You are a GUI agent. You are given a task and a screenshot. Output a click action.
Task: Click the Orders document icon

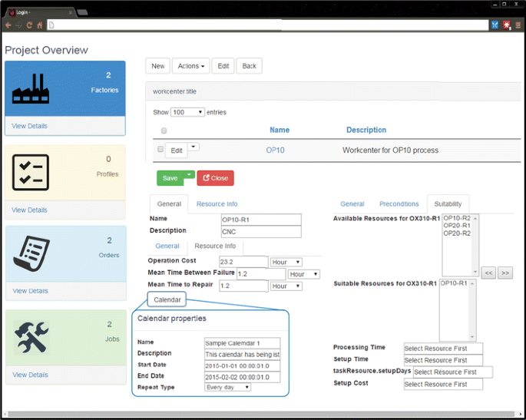pos(32,254)
